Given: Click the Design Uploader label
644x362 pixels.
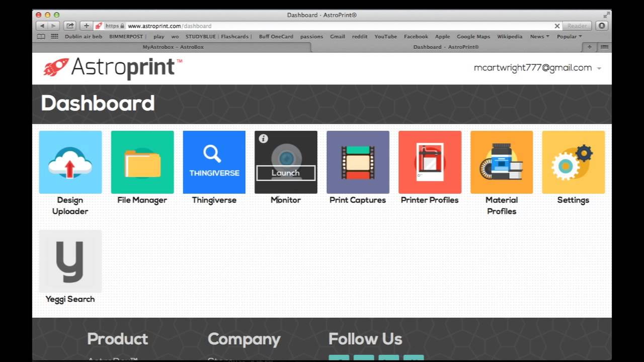Looking at the screenshot, I should click(70, 206).
